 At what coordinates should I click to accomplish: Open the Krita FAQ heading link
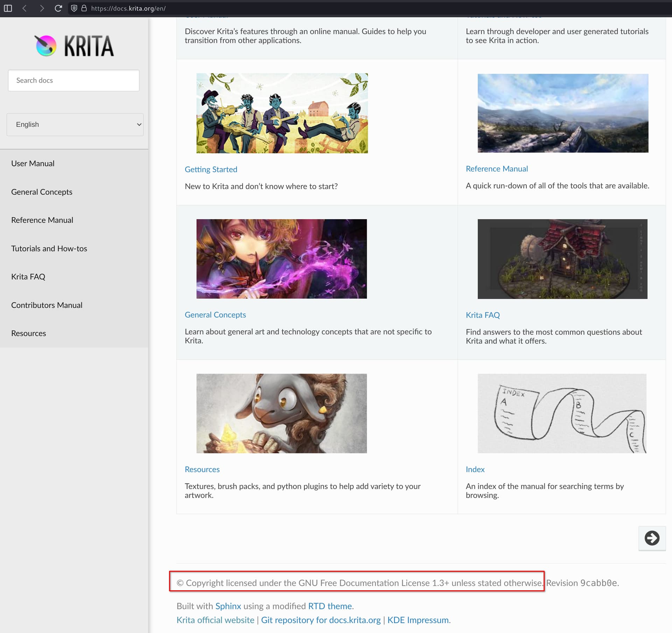pos(482,315)
